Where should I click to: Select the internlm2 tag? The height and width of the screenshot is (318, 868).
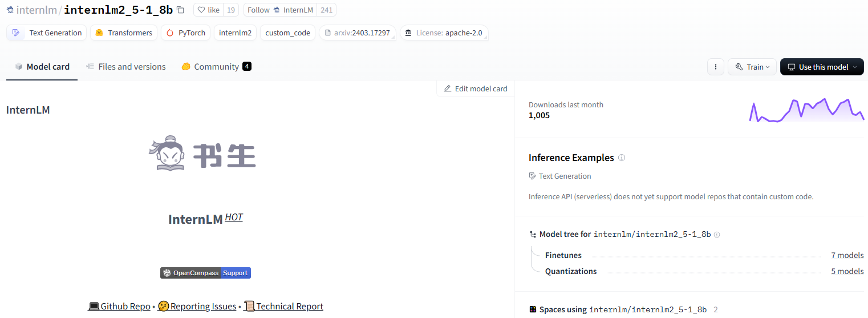pyautogui.click(x=235, y=33)
